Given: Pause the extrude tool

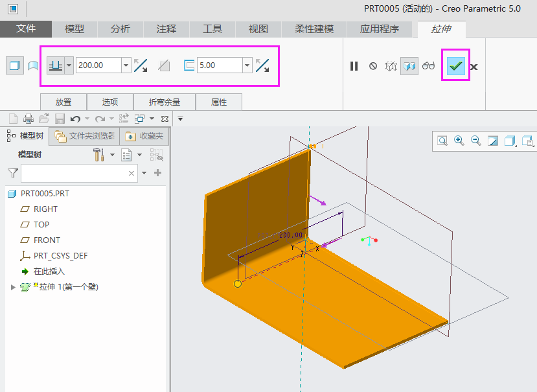Looking at the screenshot, I should click(x=354, y=65).
